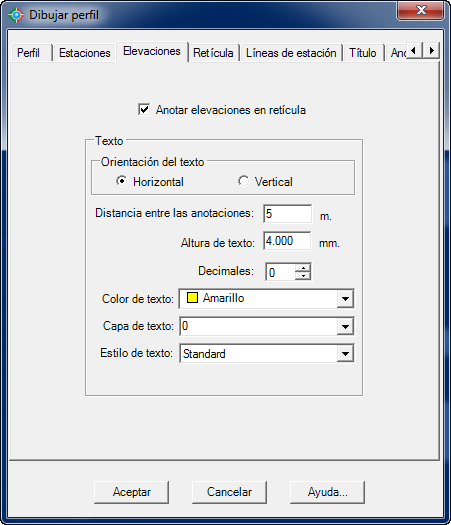Click the Cancelar button

pyautogui.click(x=229, y=492)
